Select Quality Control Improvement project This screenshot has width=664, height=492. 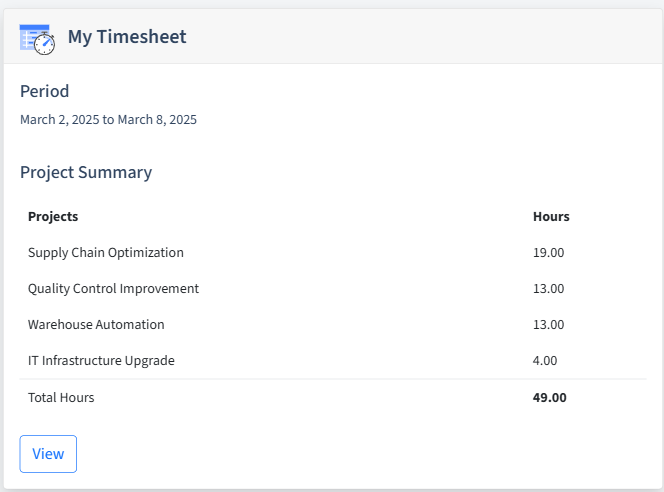point(113,288)
